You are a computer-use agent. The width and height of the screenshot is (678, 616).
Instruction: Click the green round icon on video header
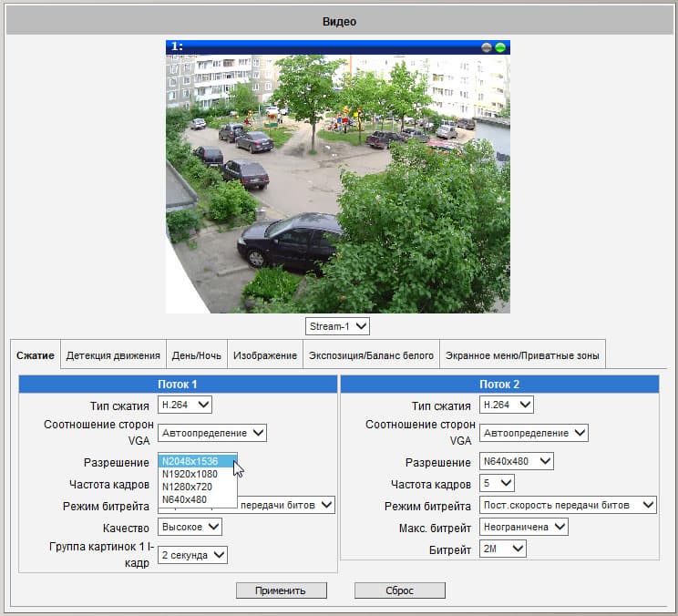coord(500,46)
